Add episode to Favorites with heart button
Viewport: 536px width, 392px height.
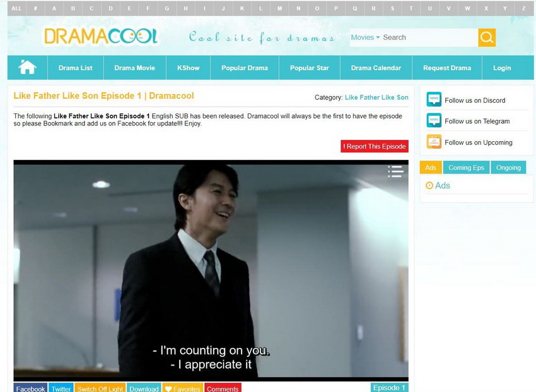[182, 388]
